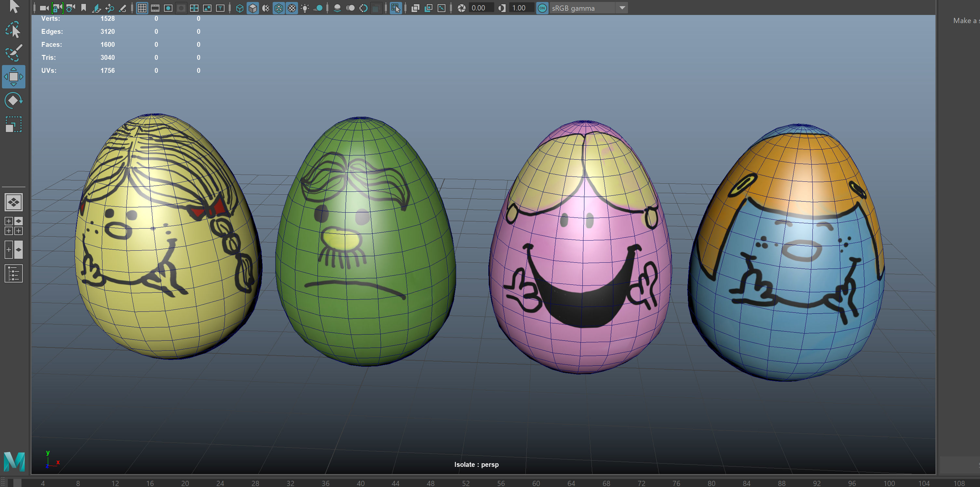Switch to two-pane side-by-side layout
This screenshot has height=487, width=980.
click(x=14, y=250)
